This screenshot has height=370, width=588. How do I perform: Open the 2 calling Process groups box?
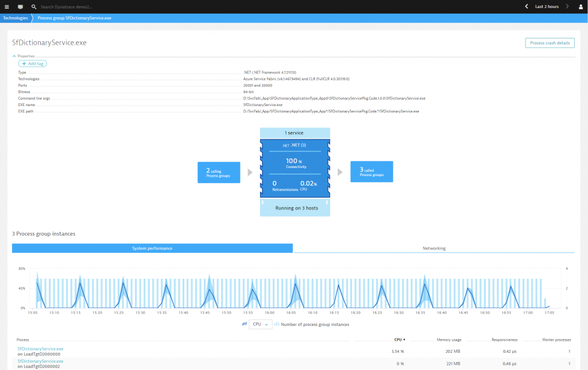coord(219,172)
